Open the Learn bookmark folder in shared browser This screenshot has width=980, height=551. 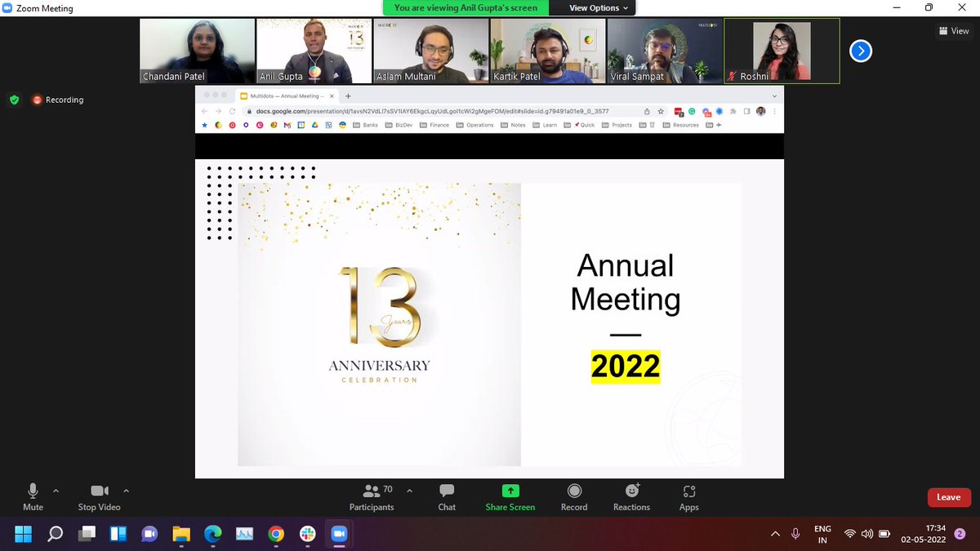(546, 125)
